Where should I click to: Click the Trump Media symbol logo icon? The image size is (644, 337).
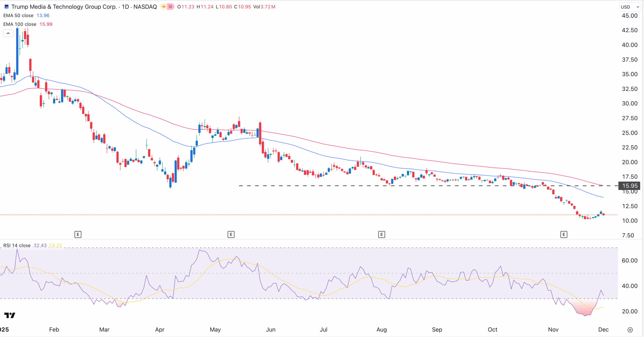tap(7, 7)
